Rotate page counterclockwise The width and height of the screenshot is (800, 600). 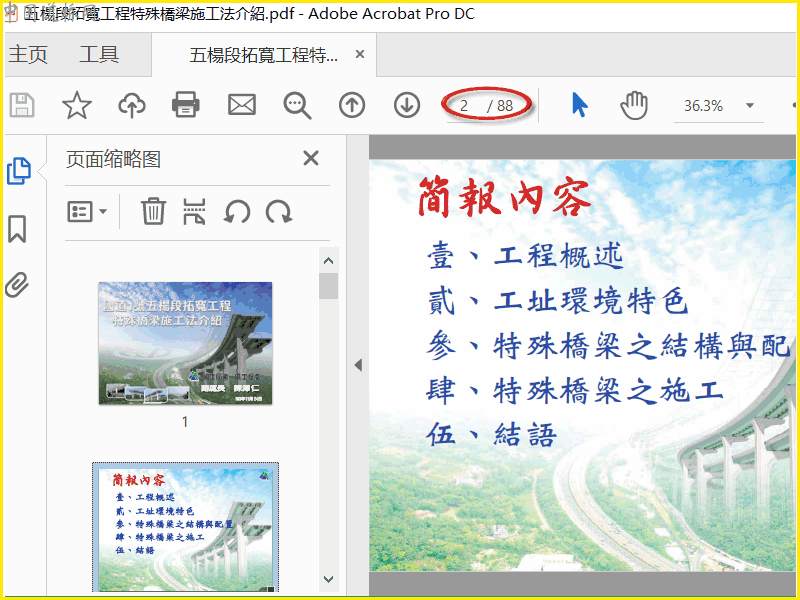(x=237, y=211)
